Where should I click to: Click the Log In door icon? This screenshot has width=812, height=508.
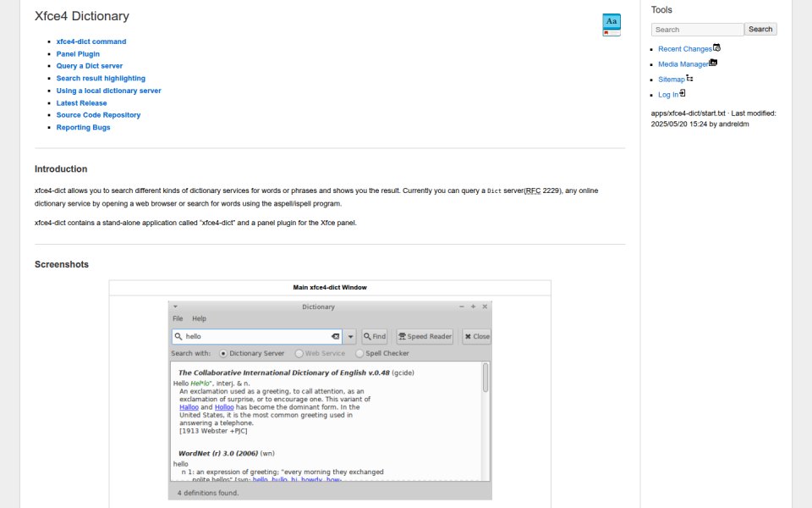(682, 93)
